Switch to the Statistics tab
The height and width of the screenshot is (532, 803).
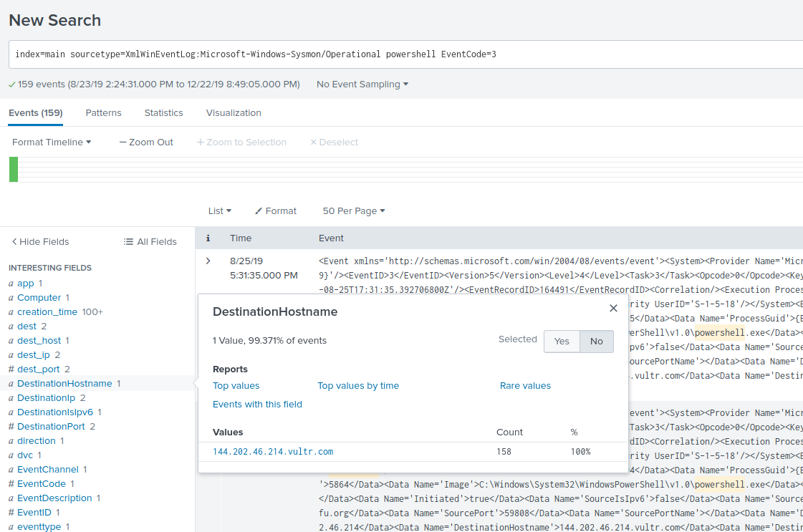(x=163, y=112)
